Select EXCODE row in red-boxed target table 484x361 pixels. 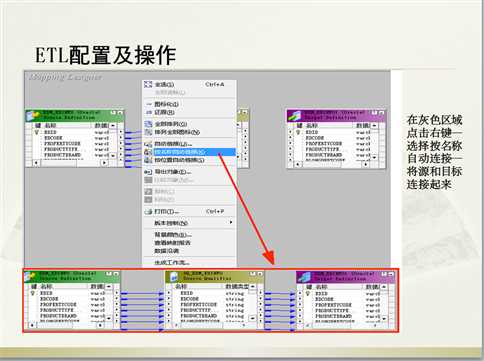click(342, 299)
